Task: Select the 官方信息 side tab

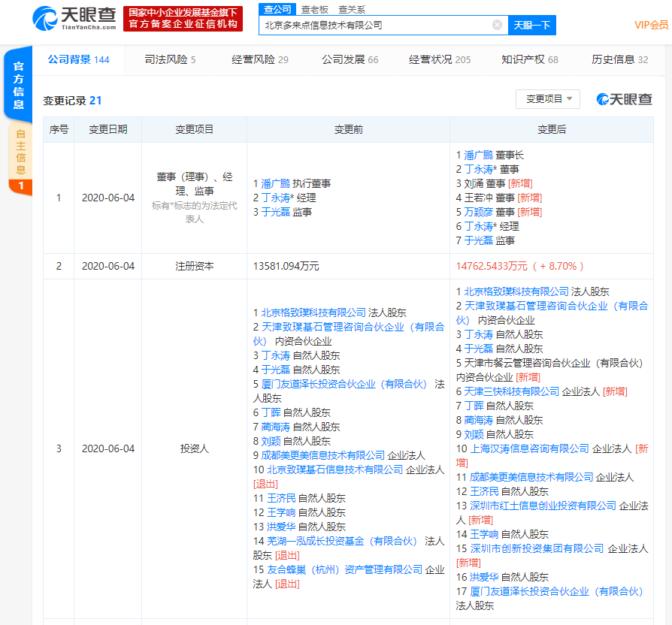Action: tap(18, 83)
